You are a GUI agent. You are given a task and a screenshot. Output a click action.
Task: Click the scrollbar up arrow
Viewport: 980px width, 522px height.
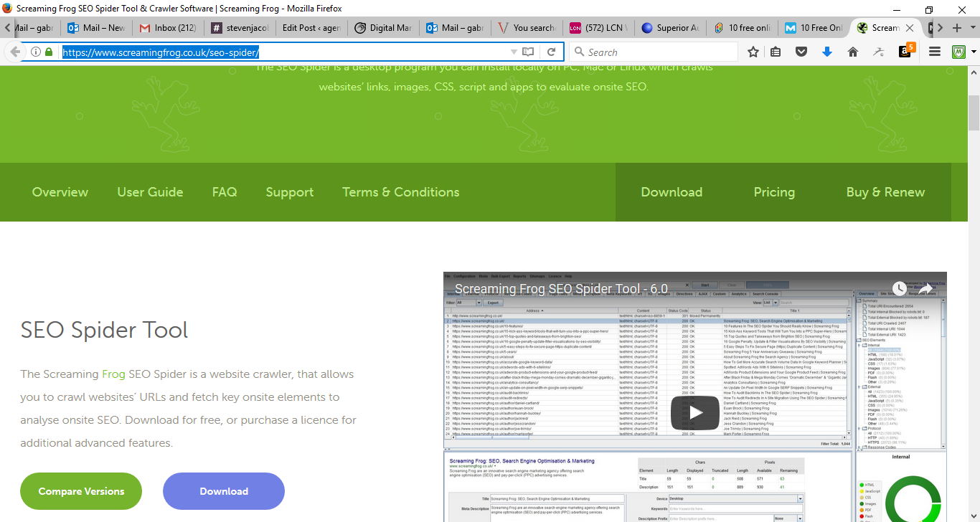(x=974, y=73)
